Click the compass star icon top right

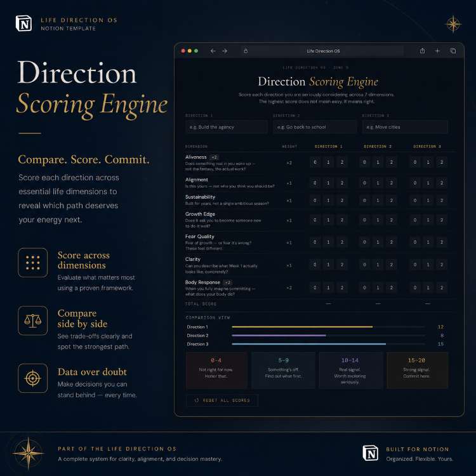(x=453, y=24)
